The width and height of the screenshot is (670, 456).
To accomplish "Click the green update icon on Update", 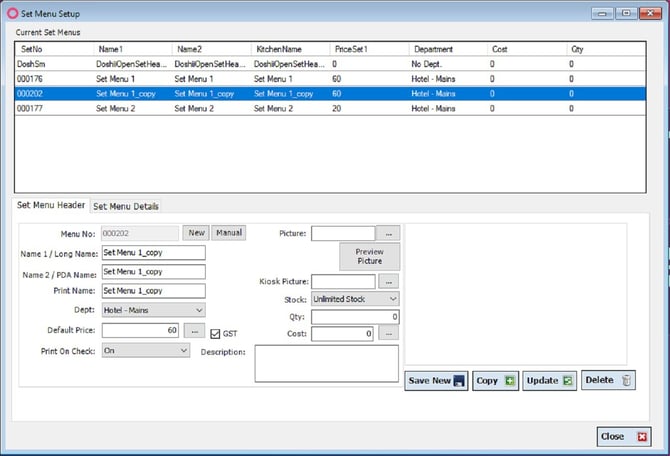I will 567,381.
